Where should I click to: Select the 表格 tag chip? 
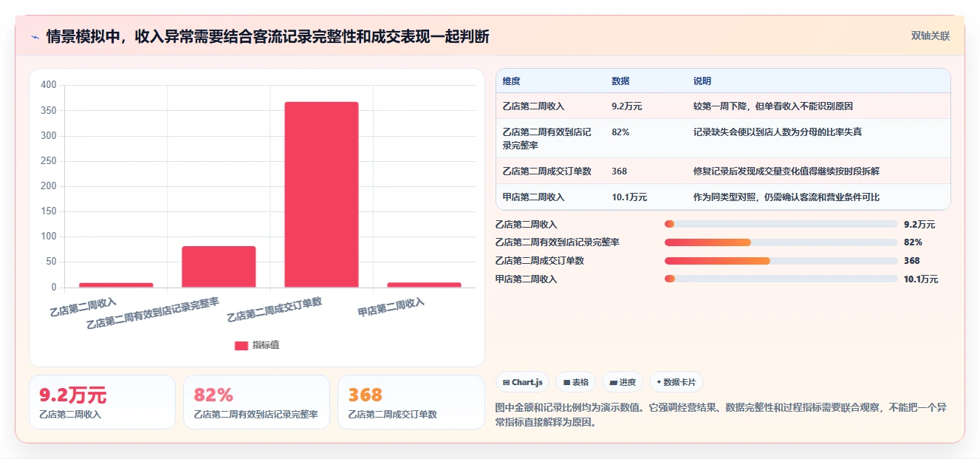point(575,382)
